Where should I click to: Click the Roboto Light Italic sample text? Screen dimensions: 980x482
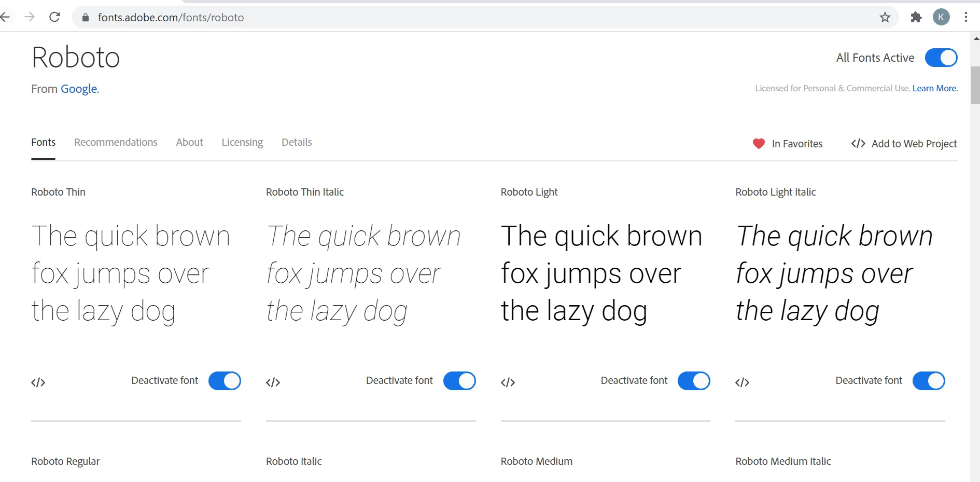[x=834, y=273]
